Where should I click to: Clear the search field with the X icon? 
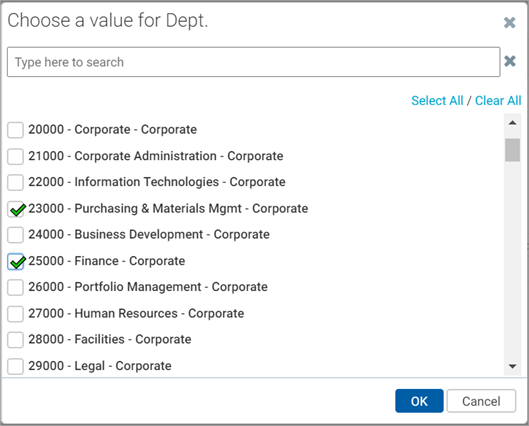[x=510, y=61]
